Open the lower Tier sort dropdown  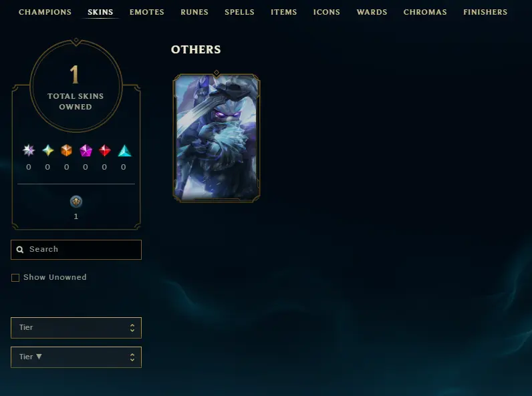click(x=76, y=357)
